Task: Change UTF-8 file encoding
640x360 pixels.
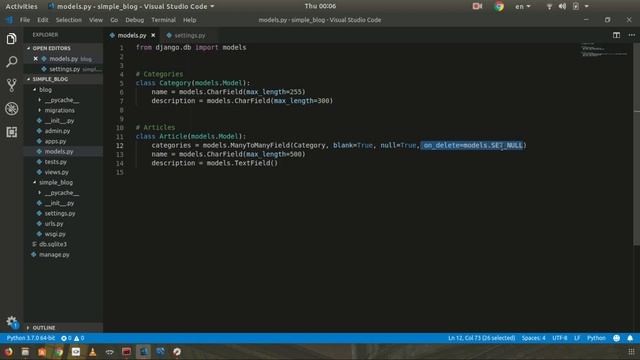Action: point(560,338)
